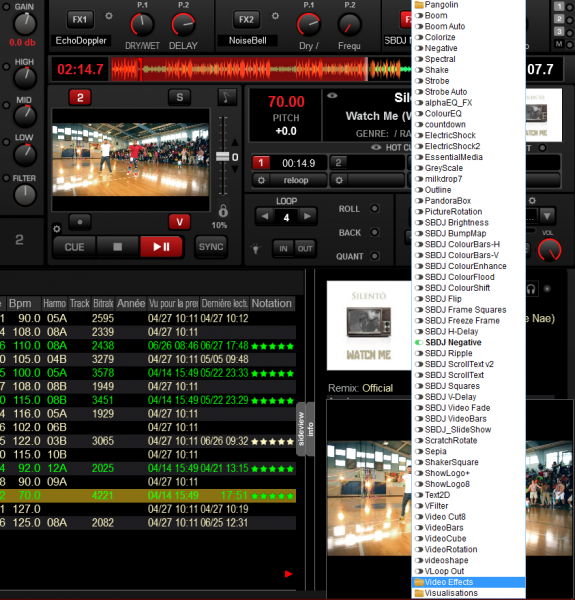Click the sideview tab

[x=301, y=429]
